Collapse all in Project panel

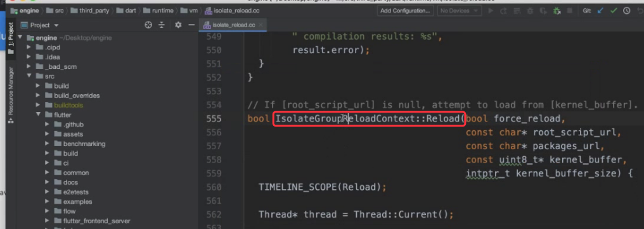[x=162, y=25]
